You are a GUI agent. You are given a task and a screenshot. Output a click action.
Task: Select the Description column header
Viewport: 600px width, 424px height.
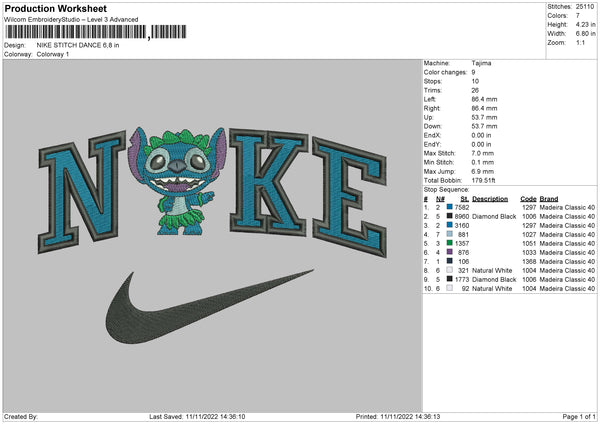point(490,199)
